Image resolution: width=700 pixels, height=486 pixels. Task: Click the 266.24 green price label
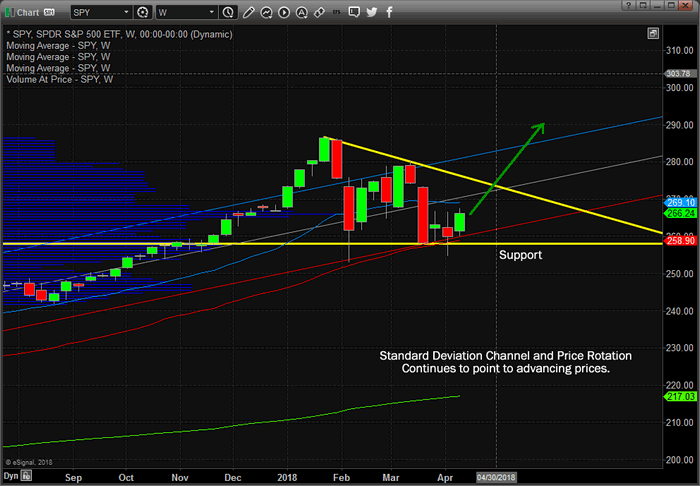pos(680,213)
